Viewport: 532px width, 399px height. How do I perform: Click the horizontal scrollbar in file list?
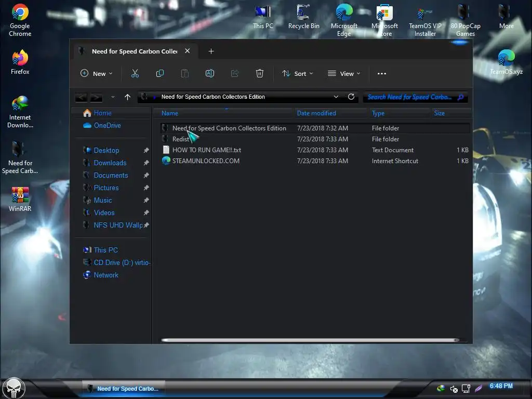pos(310,340)
